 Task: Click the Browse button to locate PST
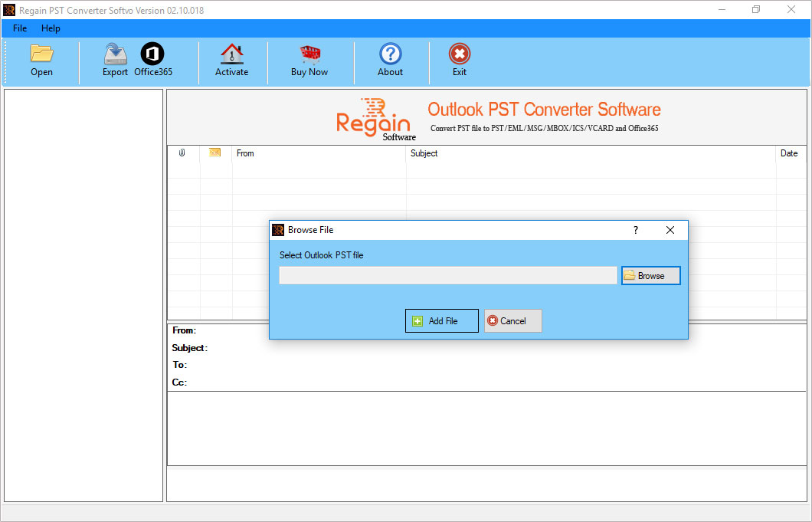(x=650, y=274)
